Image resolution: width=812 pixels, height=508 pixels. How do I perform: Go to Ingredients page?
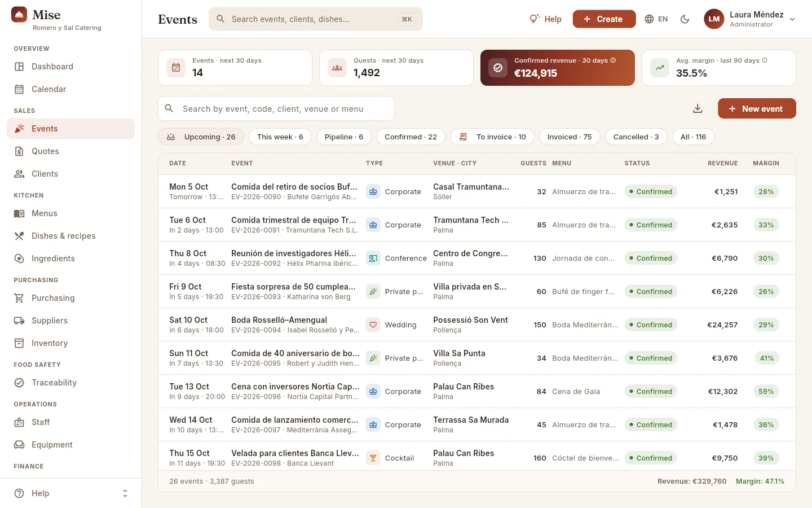(70, 259)
